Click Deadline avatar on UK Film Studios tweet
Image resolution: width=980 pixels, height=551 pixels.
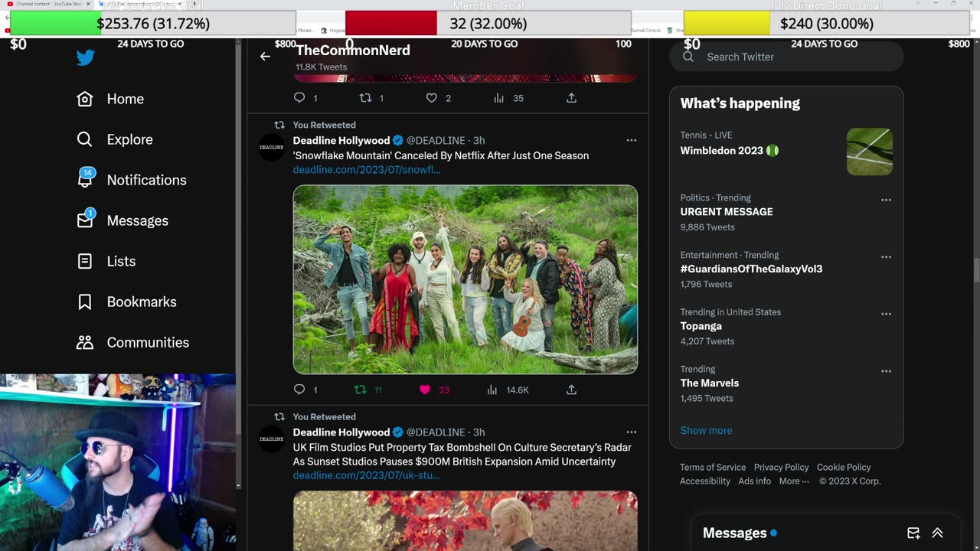coord(271,439)
